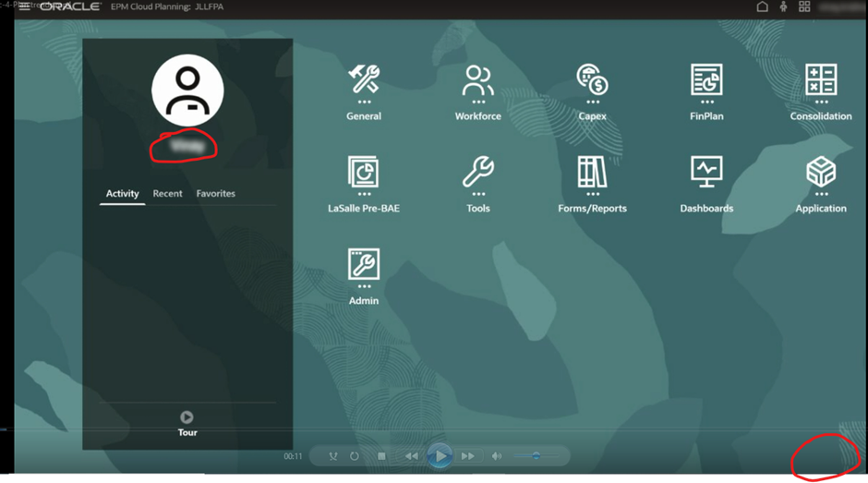Mute the media player speaker

(497, 456)
